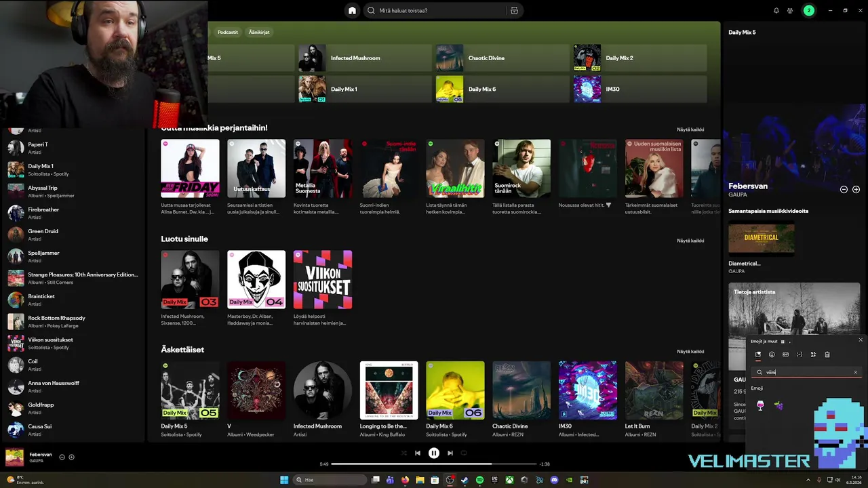
Task: Select Rock Bottom Rhapsody in the library
Action: tap(75, 321)
